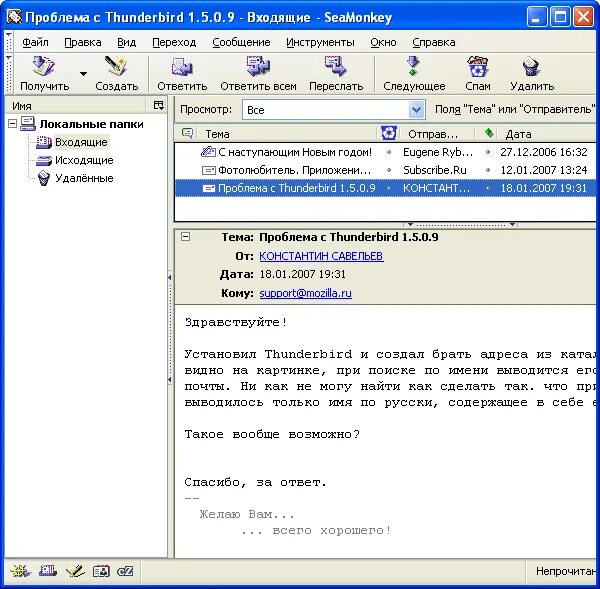This screenshot has width=600, height=589.
Task: Sort messages by Отправитель column
Action: coord(437,134)
